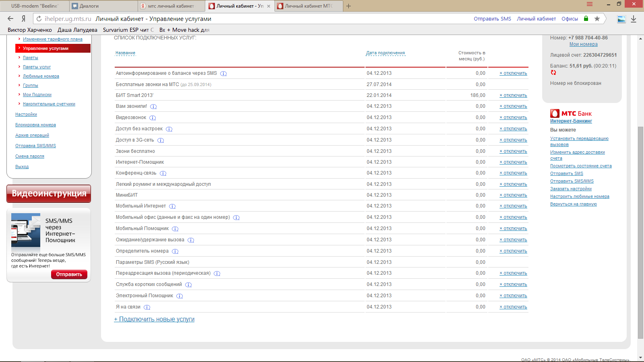
Task: Open info icon for Мобильный Помощник
Action: point(175,229)
